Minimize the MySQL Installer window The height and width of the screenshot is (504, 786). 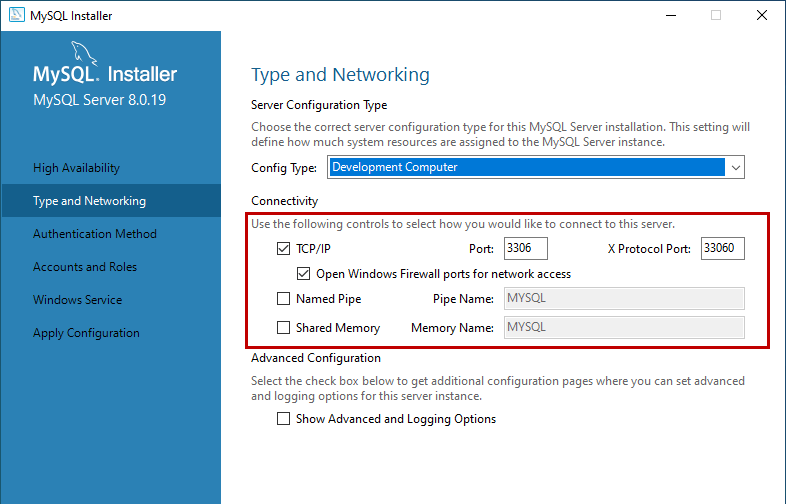point(671,16)
